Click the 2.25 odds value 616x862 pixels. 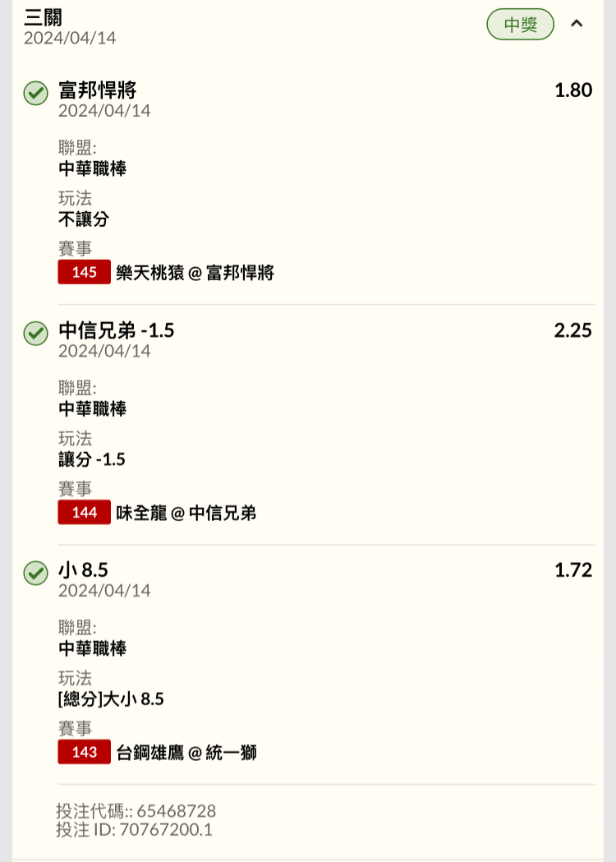[572, 330]
